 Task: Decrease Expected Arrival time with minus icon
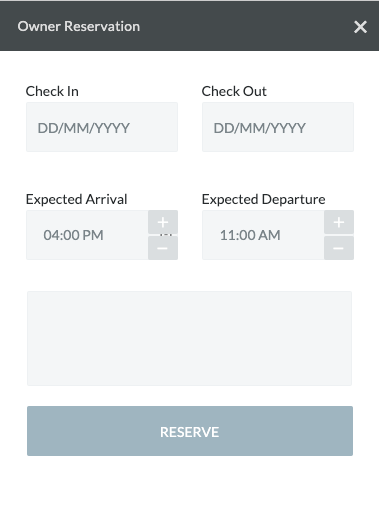coord(163,248)
